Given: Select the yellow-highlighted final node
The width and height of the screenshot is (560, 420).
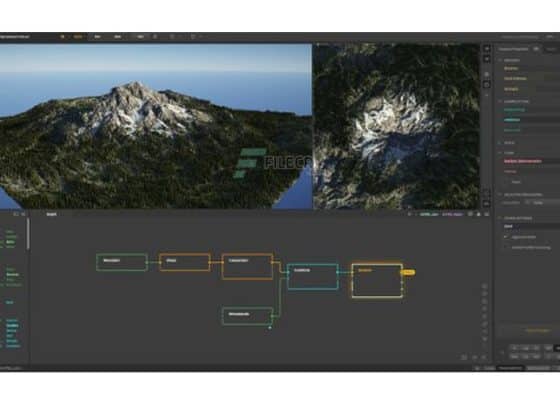Looking at the screenshot, I should [x=377, y=280].
